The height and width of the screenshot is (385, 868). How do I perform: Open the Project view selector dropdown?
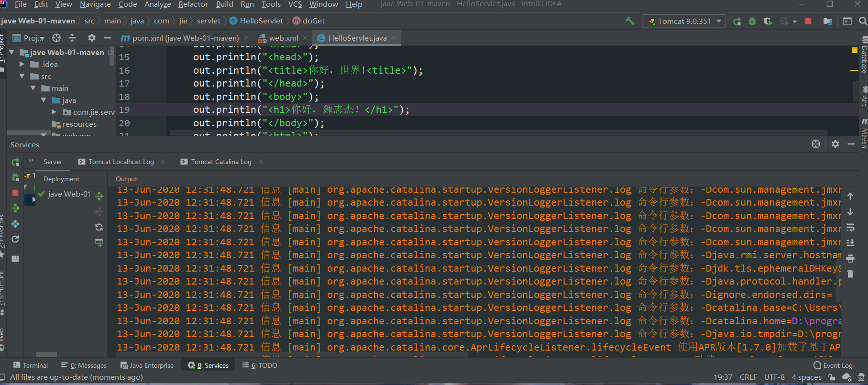28,38
